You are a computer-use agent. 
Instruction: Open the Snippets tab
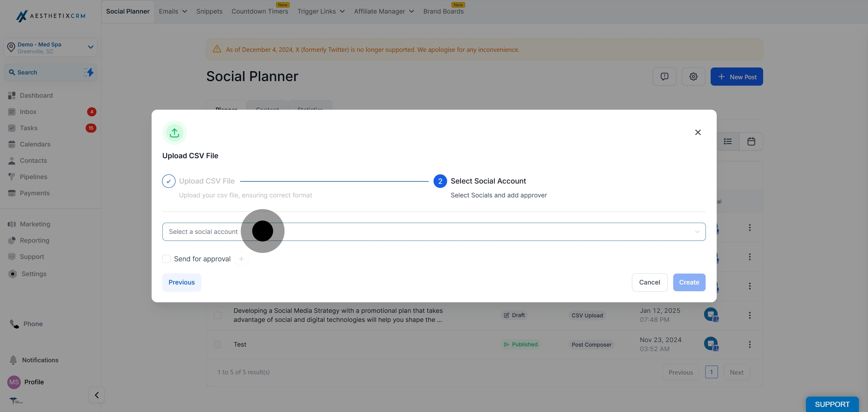click(209, 11)
